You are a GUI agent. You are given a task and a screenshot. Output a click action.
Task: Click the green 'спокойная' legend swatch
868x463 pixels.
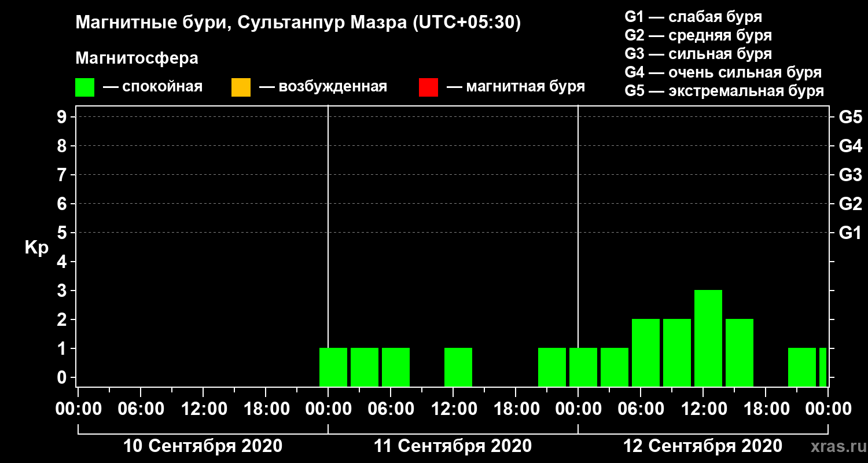pos(84,87)
